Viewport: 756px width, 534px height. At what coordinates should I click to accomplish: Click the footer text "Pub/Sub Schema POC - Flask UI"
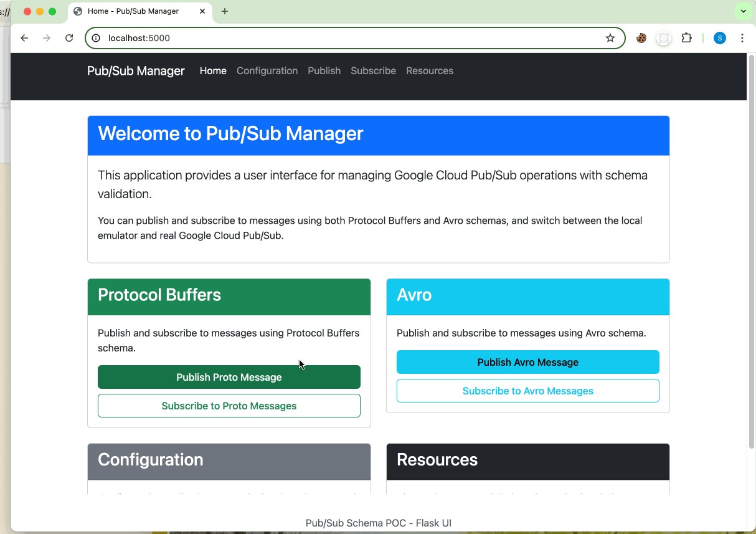coord(379,523)
